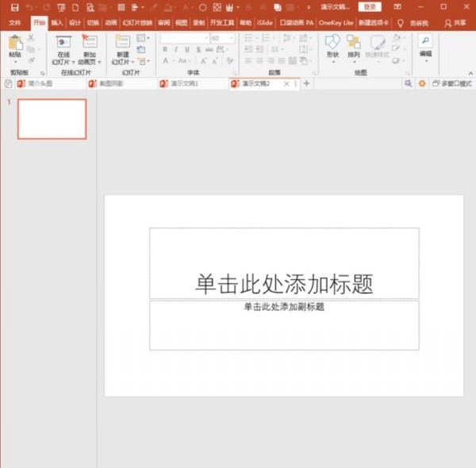Click the Save icon in the quick access toolbar

(14, 7)
